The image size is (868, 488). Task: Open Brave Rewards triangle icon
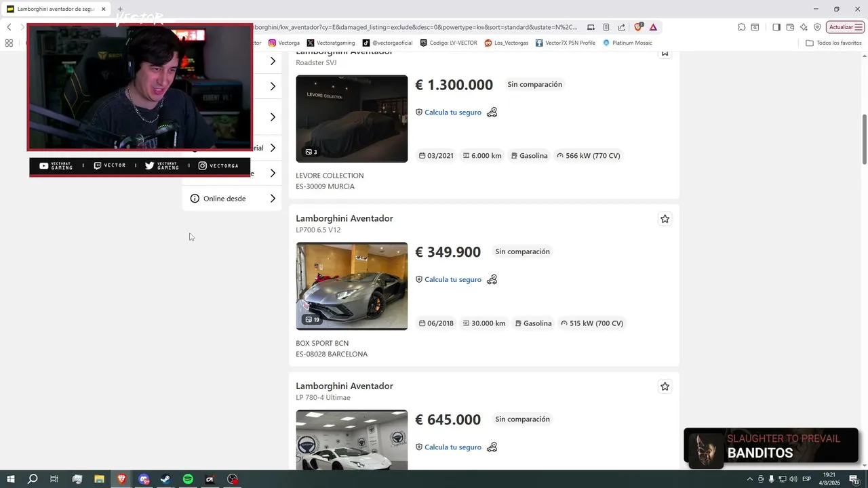click(x=653, y=27)
